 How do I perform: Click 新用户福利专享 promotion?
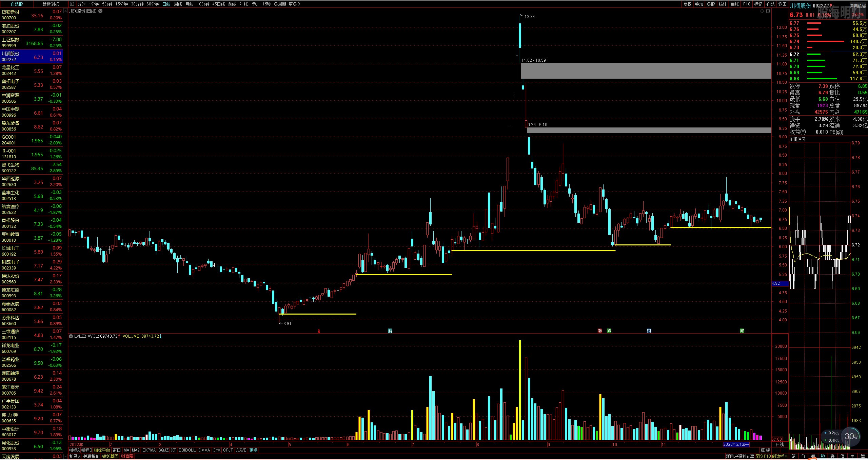point(740,456)
